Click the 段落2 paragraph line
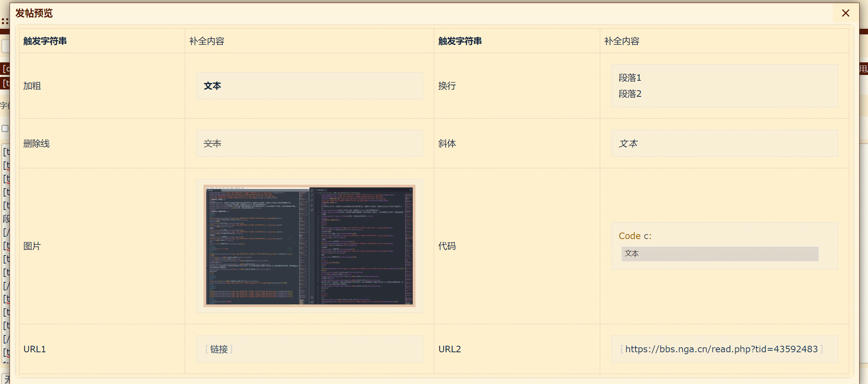 pyautogui.click(x=630, y=94)
